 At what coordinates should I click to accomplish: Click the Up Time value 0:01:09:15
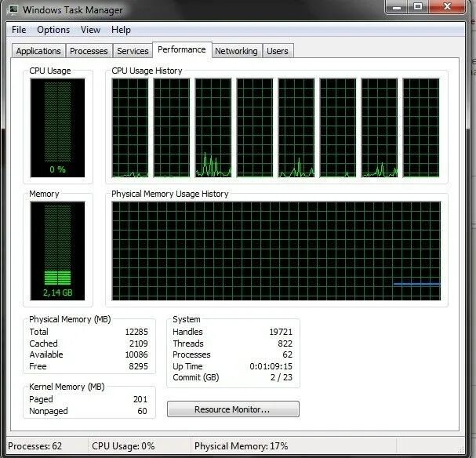coord(271,366)
